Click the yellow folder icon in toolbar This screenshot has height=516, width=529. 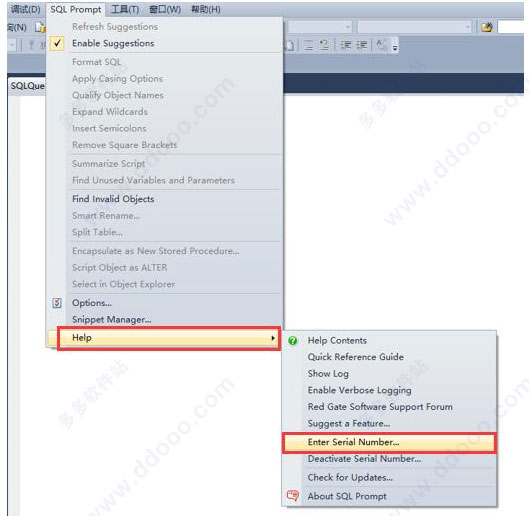(x=487, y=27)
